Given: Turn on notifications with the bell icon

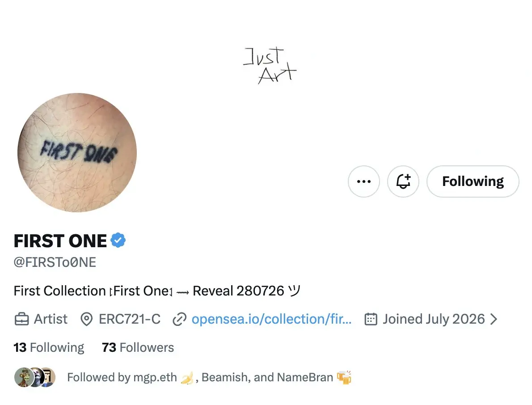Looking at the screenshot, I should (x=403, y=181).
